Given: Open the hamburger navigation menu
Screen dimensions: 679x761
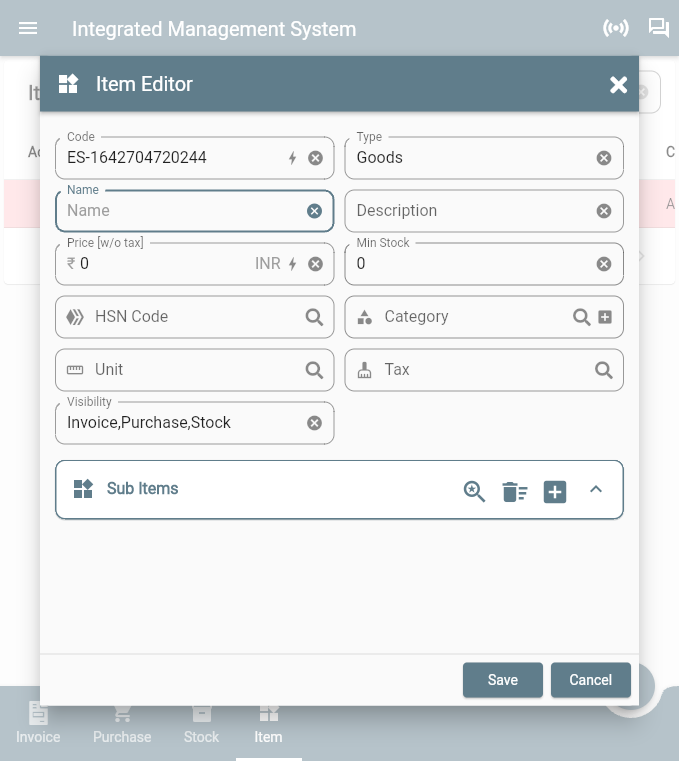Looking at the screenshot, I should 28,29.
